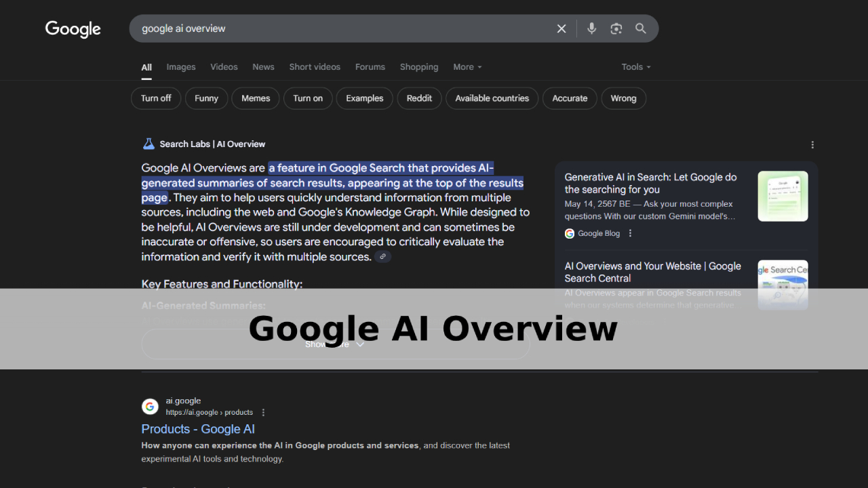Start voice search with the microphone icon

coord(591,28)
